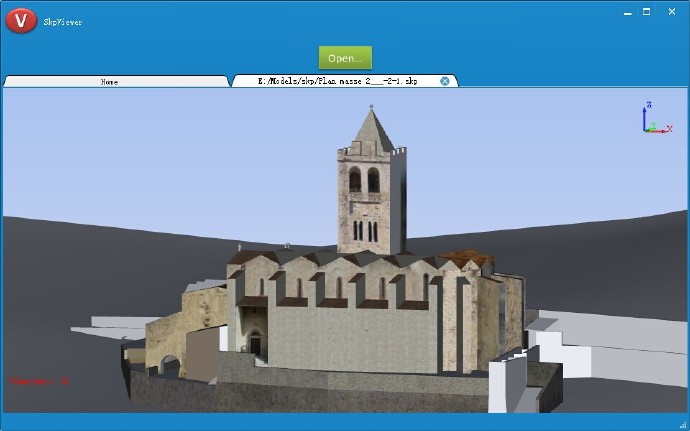Click the stone archway at lower left
The image size is (690, 431).
click(170, 366)
